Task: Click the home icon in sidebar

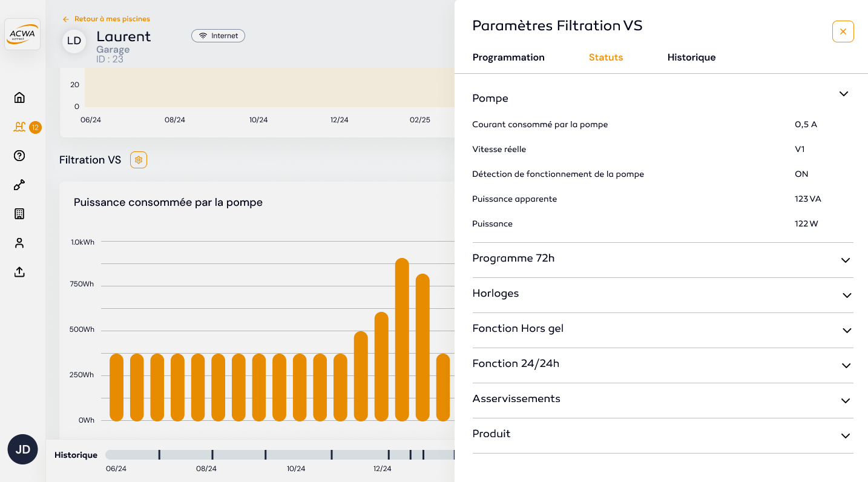Action: coord(19,97)
